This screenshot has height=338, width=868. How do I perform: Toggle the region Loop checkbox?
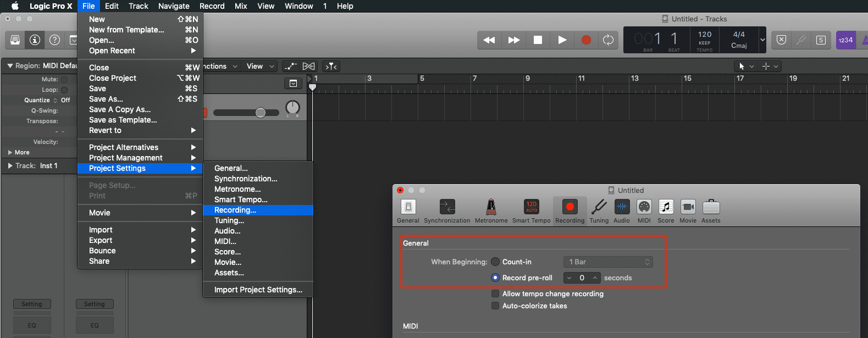[64, 90]
